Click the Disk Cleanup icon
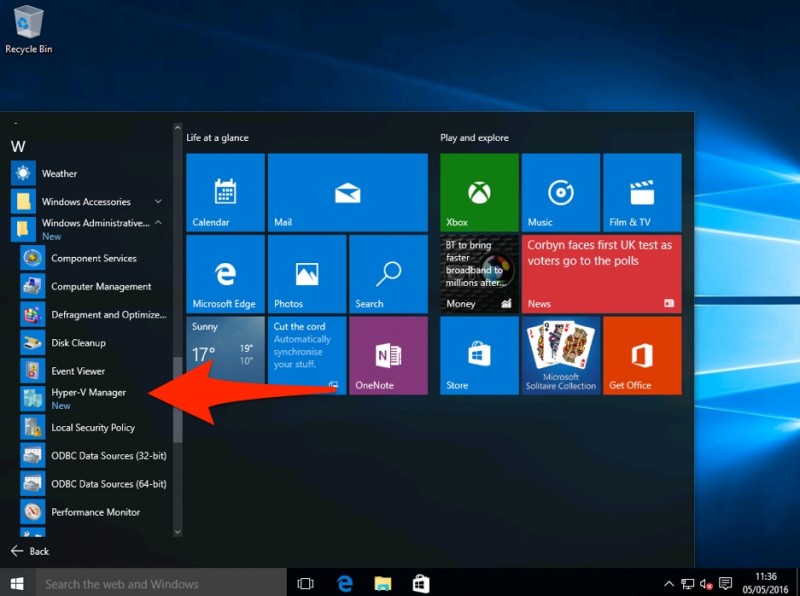 [33, 343]
